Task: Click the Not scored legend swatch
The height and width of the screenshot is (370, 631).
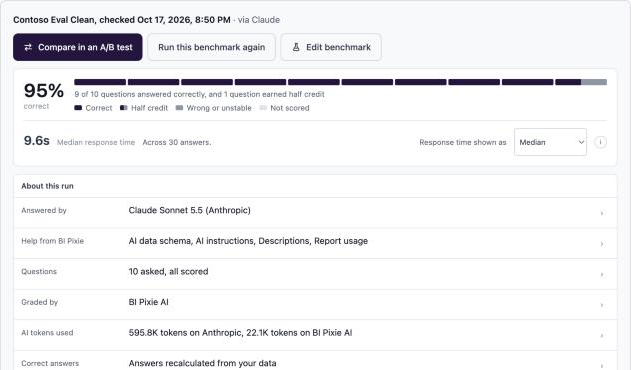Action: click(x=263, y=107)
